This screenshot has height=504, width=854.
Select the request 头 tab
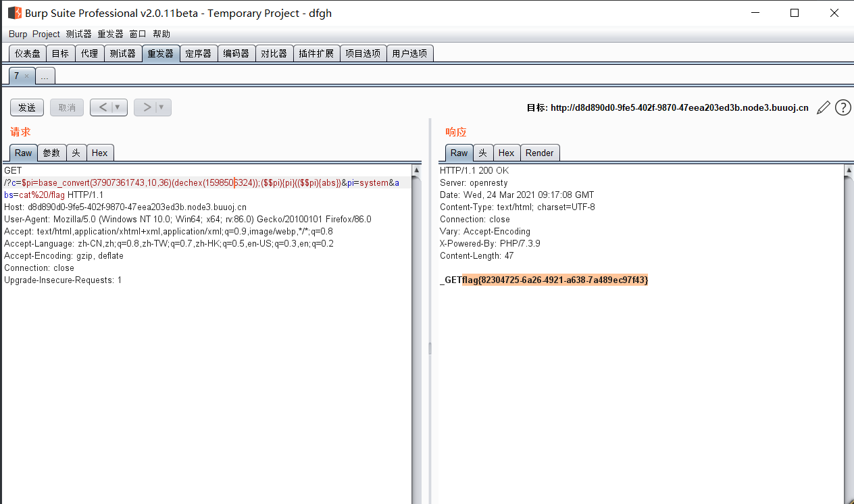(76, 153)
